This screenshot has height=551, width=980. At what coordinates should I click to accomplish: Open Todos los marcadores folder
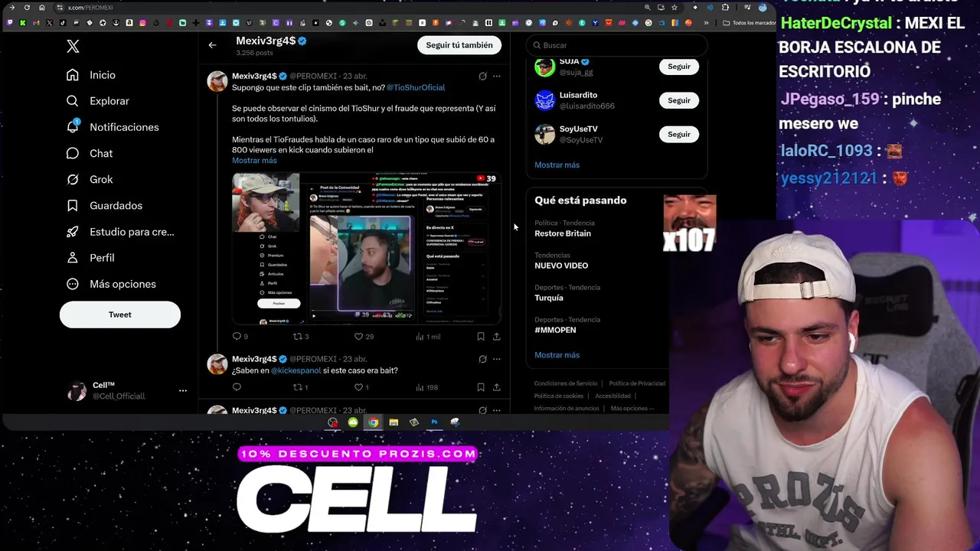tap(749, 23)
